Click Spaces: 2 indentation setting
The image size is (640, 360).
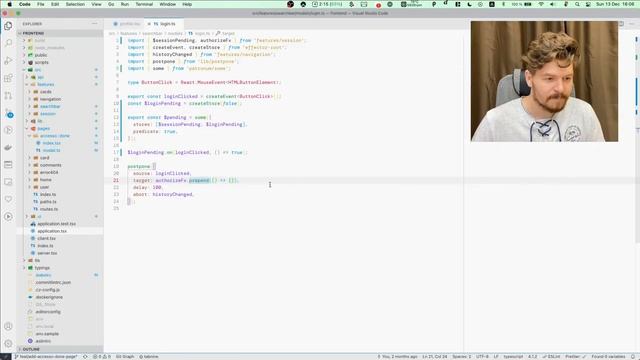(x=462, y=357)
